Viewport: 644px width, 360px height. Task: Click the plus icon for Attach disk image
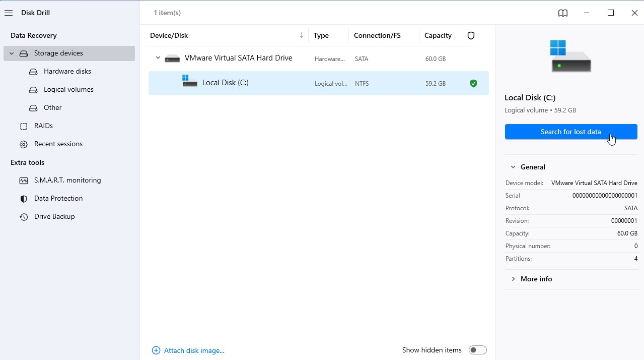156,350
